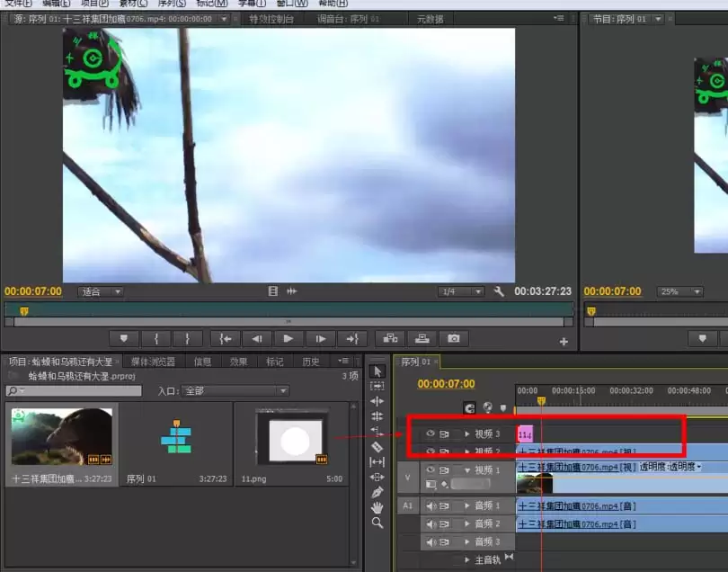Hide the 视频 1 track with eye icon
Screen dimensions: 728x572
point(430,469)
